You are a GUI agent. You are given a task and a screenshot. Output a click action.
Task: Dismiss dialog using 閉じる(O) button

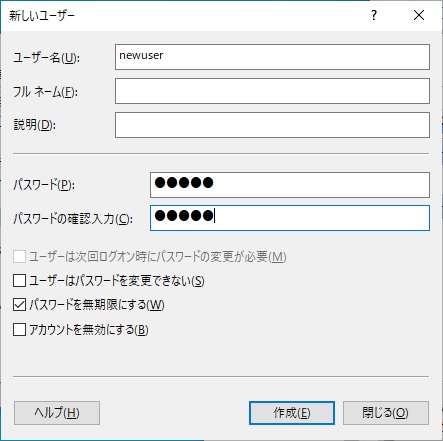(x=386, y=413)
